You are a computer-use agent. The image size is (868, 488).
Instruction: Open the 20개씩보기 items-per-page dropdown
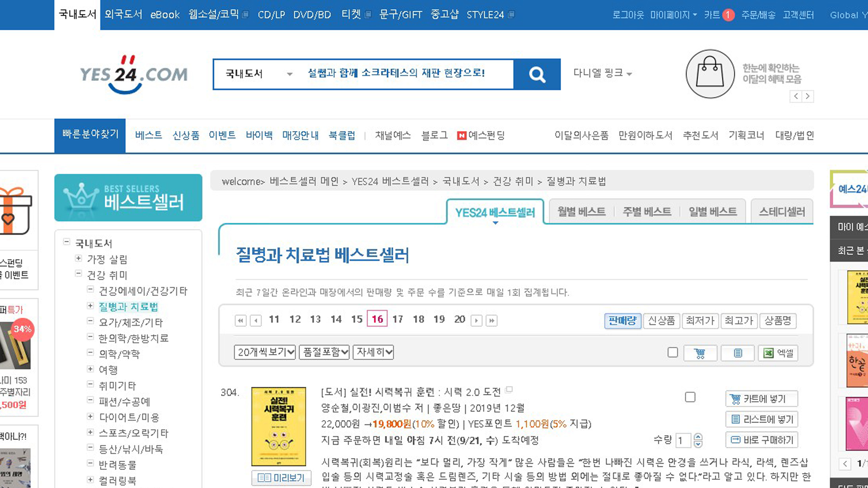(265, 352)
